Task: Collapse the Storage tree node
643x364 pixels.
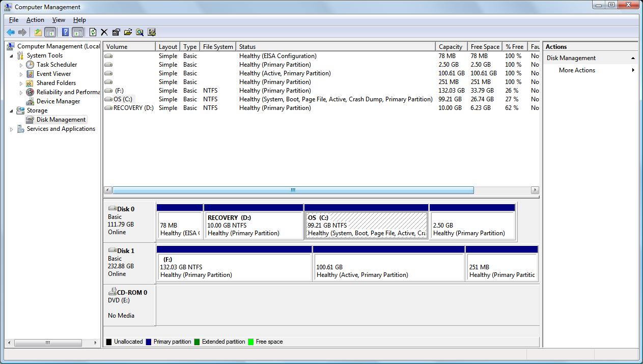Action: [x=12, y=110]
